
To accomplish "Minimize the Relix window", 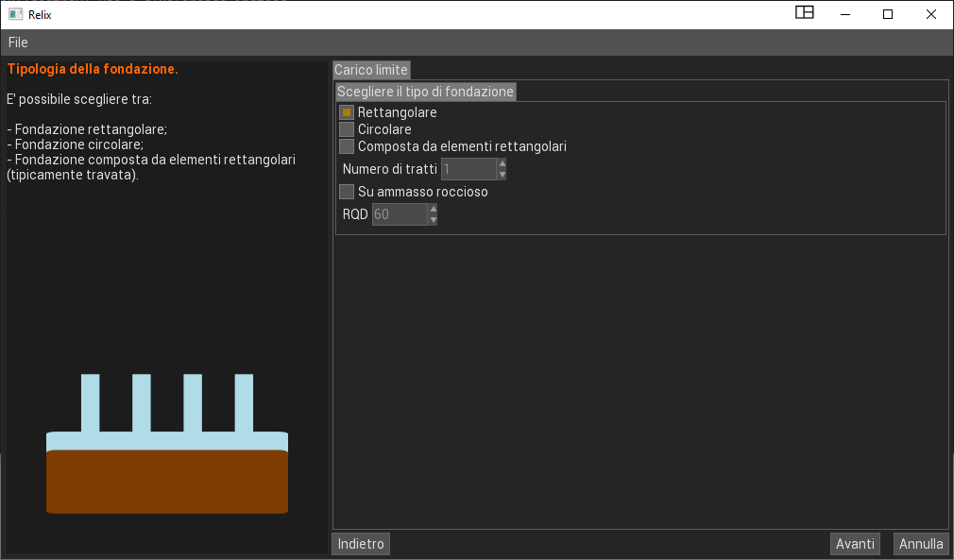I will (x=844, y=14).
